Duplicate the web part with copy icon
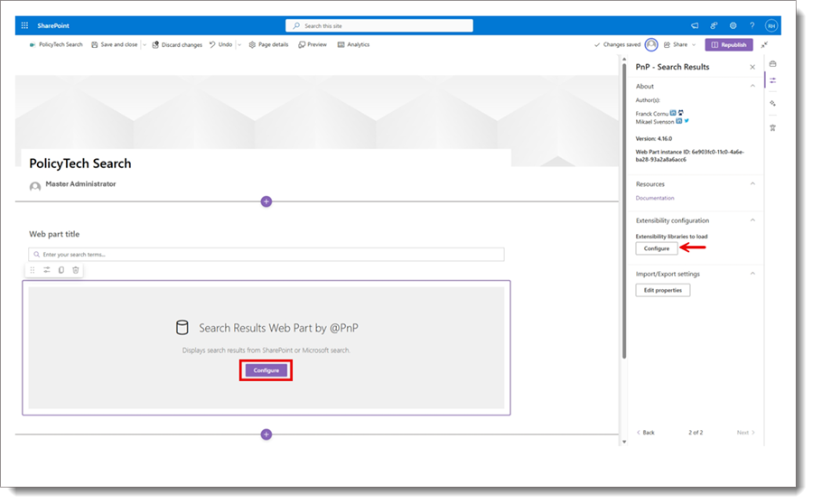Image resolution: width=813 pixels, height=504 pixels. coord(61,269)
